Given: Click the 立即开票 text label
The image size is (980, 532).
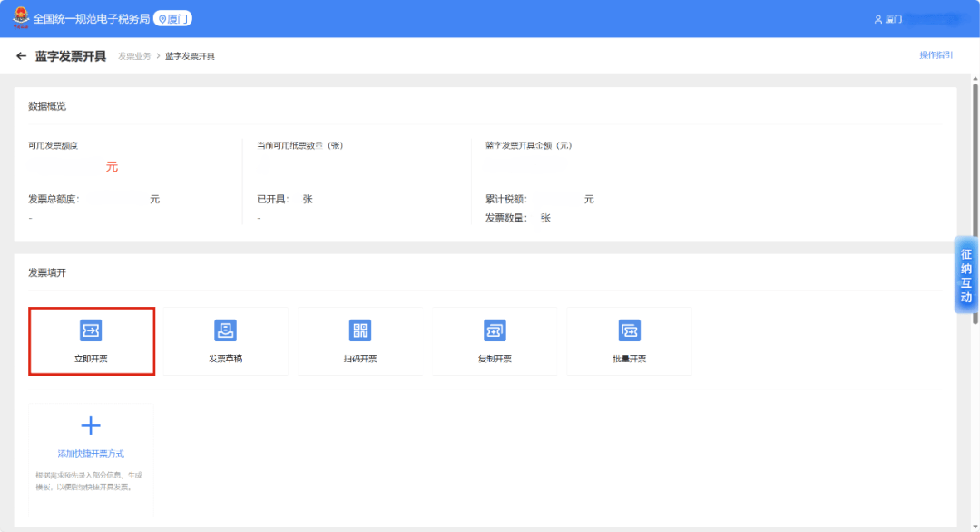Looking at the screenshot, I should tap(91, 359).
